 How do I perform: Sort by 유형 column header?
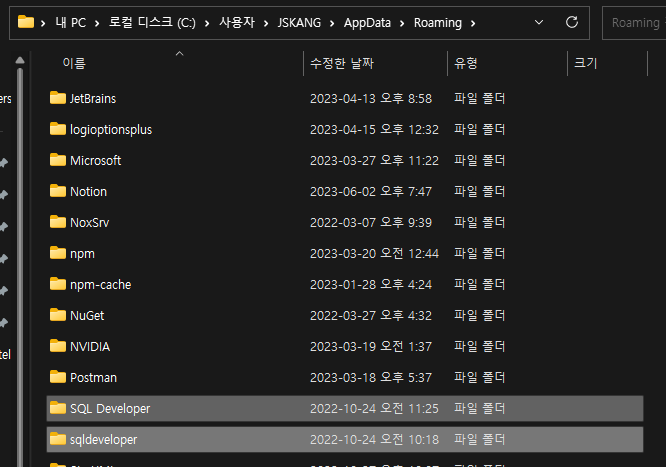(x=466, y=63)
